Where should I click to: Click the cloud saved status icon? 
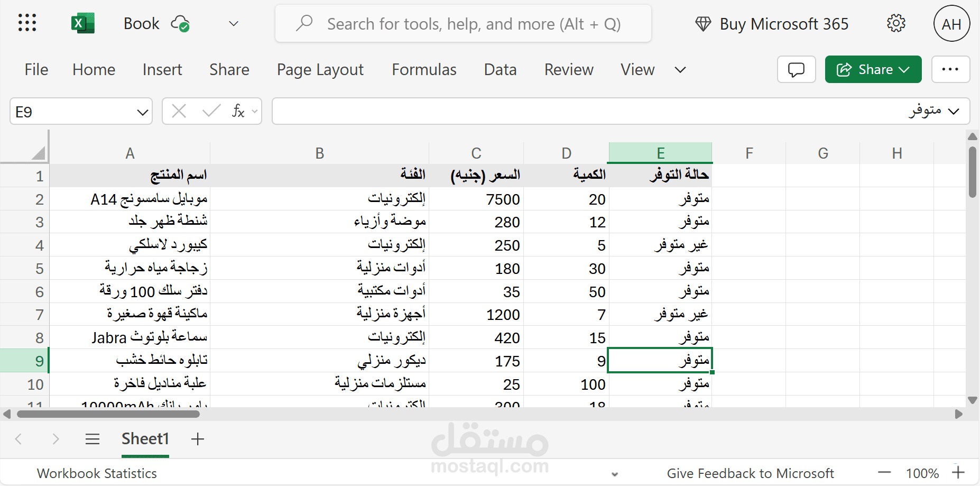click(x=180, y=24)
